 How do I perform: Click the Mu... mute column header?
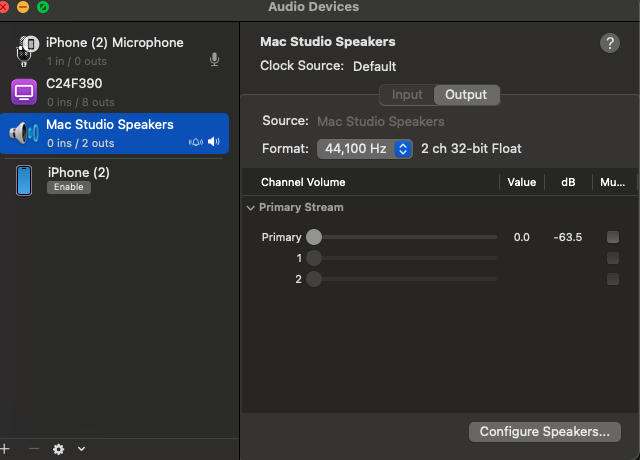[612, 182]
